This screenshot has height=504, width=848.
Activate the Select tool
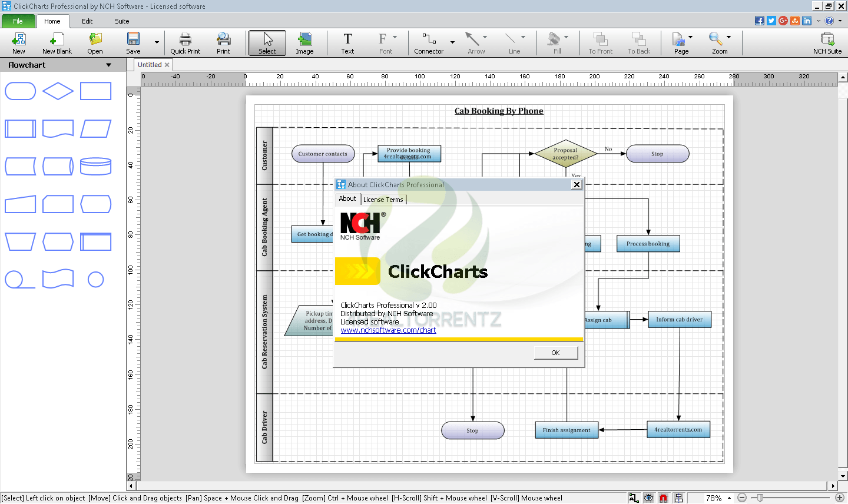pos(267,43)
